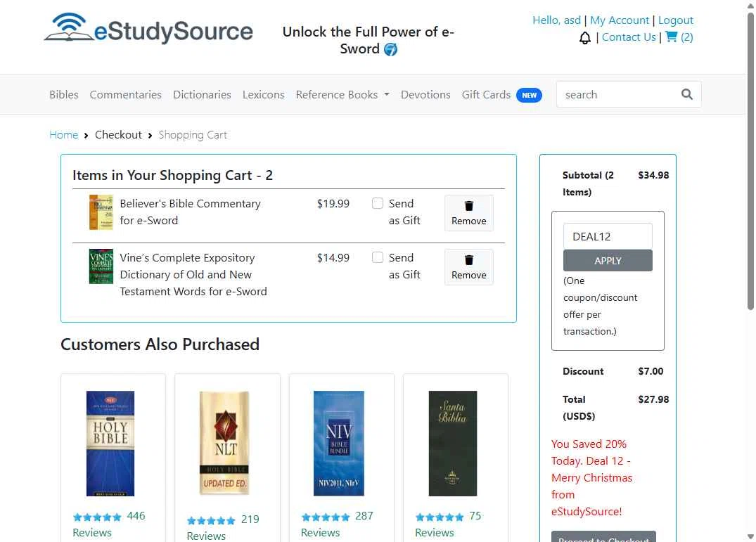756x542 pixels.
Task: Check Send as Gift for Vine's Dictionary
Action: pyautogui.click(x=378, y=257)
